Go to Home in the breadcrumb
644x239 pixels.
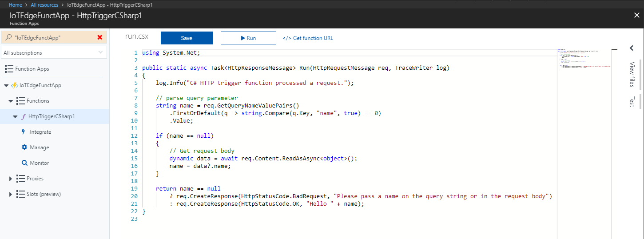16,5
